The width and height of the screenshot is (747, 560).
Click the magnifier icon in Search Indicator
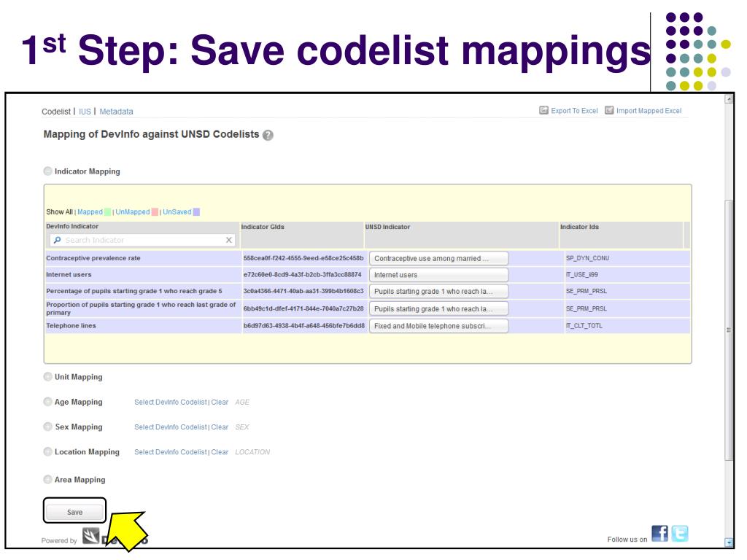click(x=57, y=240)
